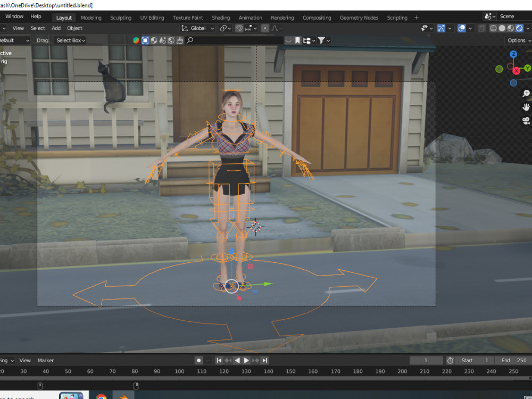Viewport: 532px width, 399px height.
Task: Switch to rendered viewport shading
Action: pos(519,29)
